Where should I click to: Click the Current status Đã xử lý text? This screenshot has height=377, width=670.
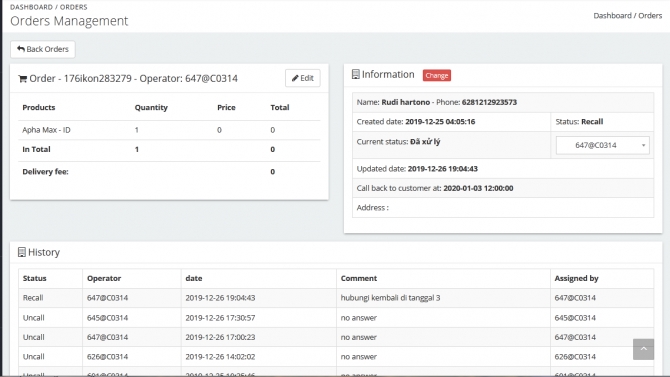[x=398, y=141]
